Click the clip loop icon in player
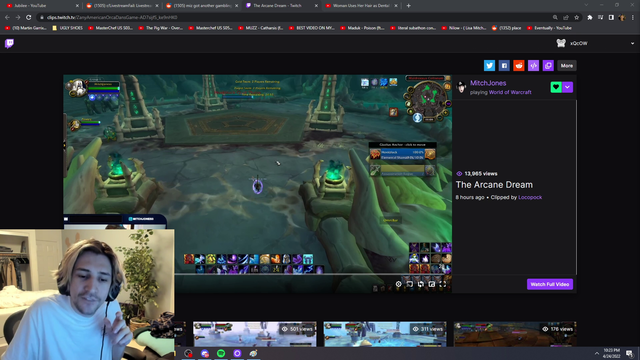Image resolution: width=640 pixels, height=360 pixels. point(420,284)
